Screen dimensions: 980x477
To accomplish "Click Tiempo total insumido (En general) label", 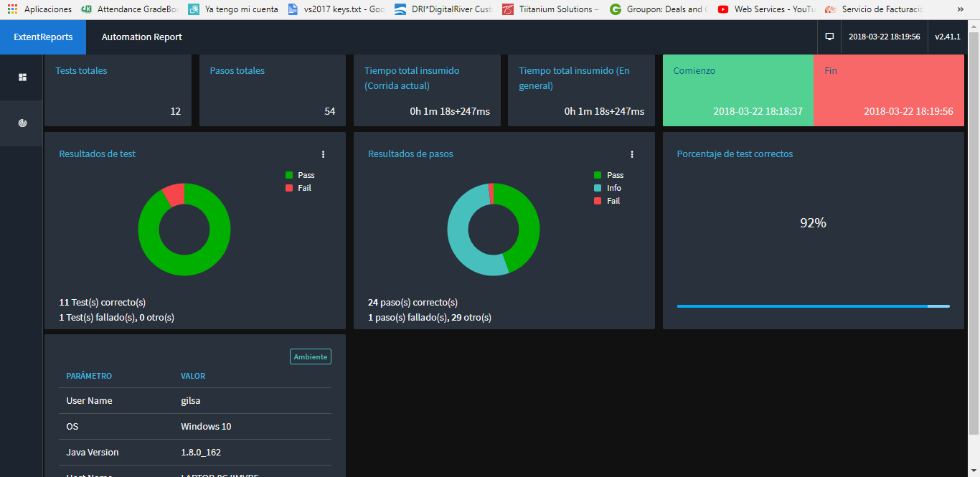I will tap(574, 78).
